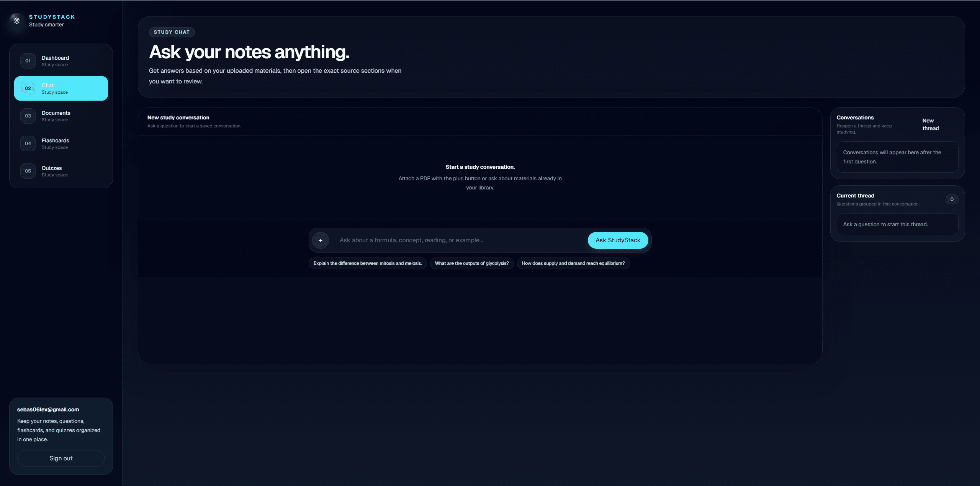The image size is (980, 486).
Task: Click the sebas06lex@gmail.com account email
Action: [48, 409]
